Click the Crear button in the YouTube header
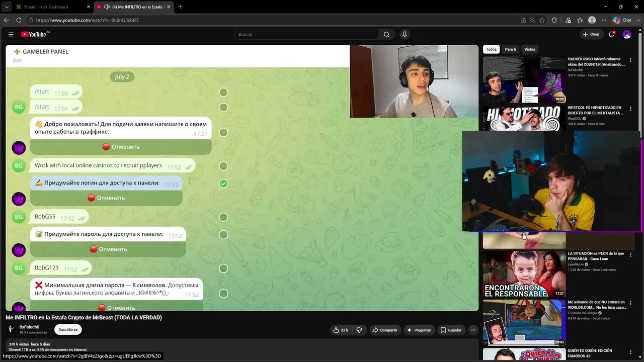Viewport: 644px width, 362px height. 591,34
